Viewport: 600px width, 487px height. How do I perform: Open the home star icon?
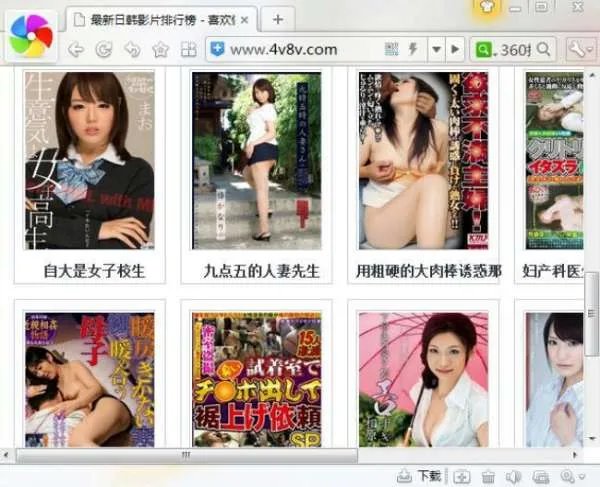(x=161, y=49)
